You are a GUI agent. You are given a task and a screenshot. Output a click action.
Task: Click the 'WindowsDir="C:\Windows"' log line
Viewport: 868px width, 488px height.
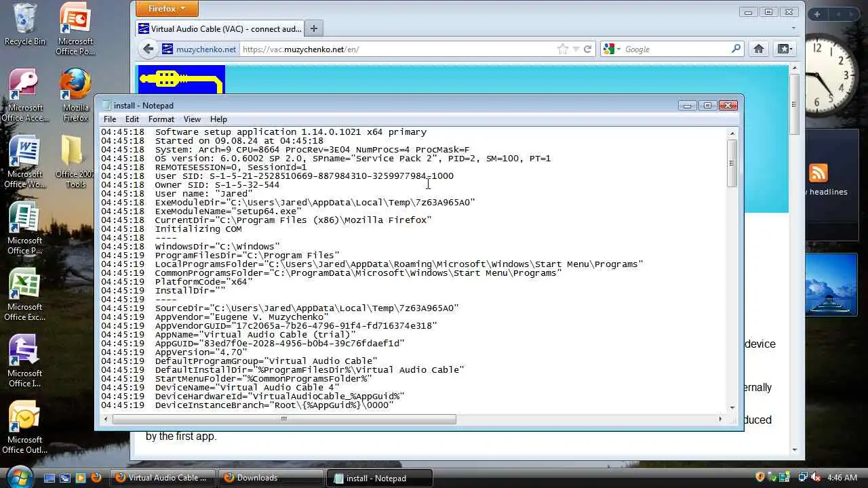click(217, 247)
